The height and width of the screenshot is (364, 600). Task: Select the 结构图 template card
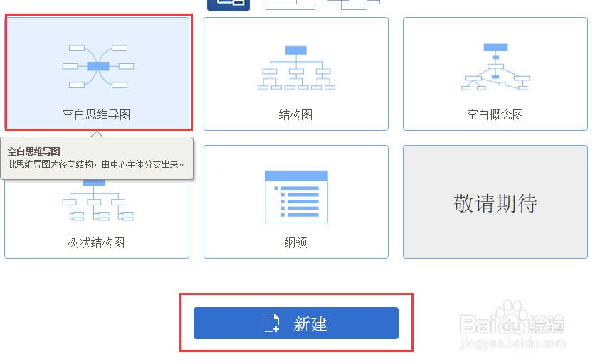click(x=296, y=74)
